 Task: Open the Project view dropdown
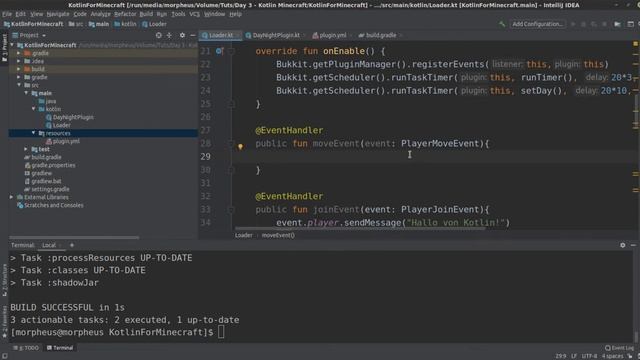pyautogui.click(x=29, y=36)
